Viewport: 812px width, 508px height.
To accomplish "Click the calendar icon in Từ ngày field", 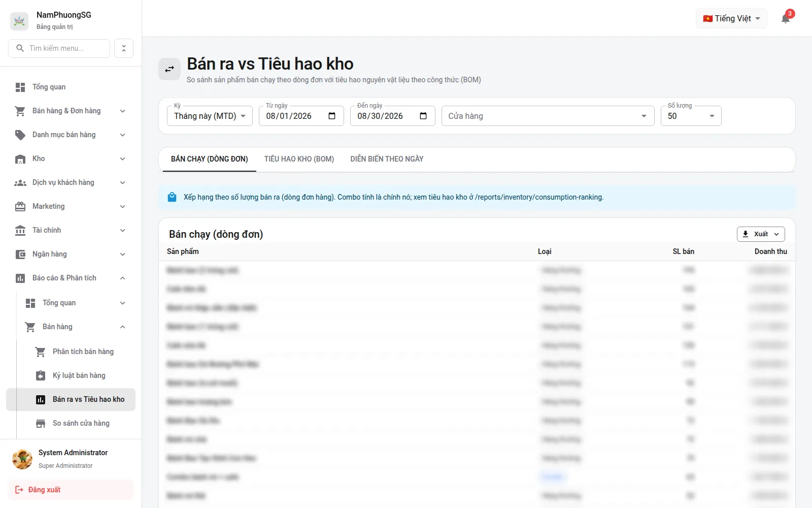I will point(332,116).
